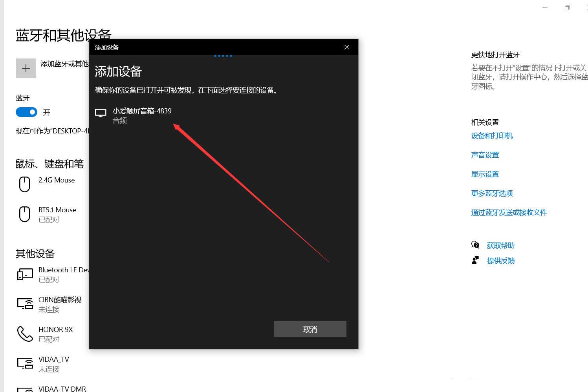The height and width of the screenshot is (392, 588).
Task: Click 通过蓝牙发送或接收文件
Action: (x=509, y=212)
